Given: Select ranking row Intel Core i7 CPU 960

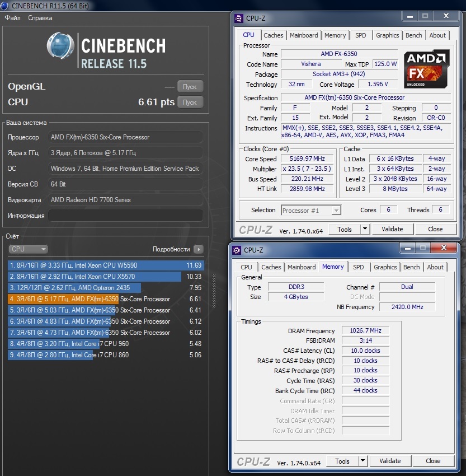Looking at the screenshot, I should [x=106, y=344].
